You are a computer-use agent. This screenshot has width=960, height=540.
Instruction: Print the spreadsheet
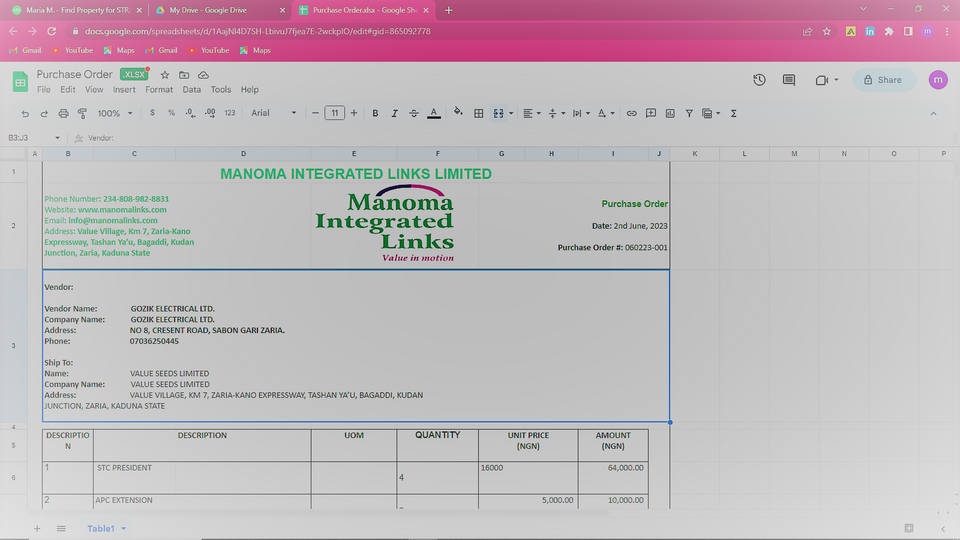[63, 113]
